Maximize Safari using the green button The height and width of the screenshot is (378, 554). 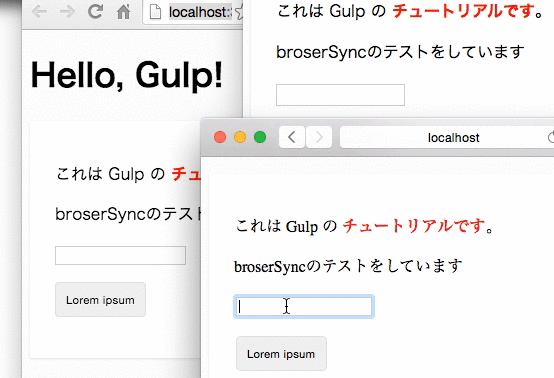[260, 137]
